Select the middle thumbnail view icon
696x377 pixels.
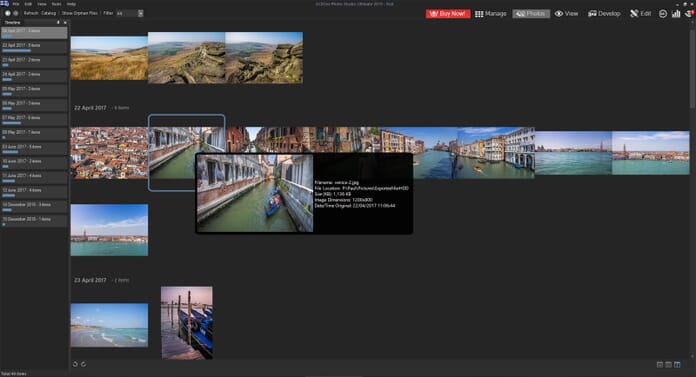668,365
